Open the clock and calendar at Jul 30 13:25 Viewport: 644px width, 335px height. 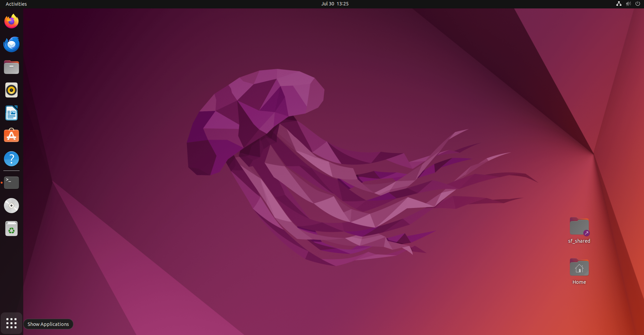tap(335, 4)
